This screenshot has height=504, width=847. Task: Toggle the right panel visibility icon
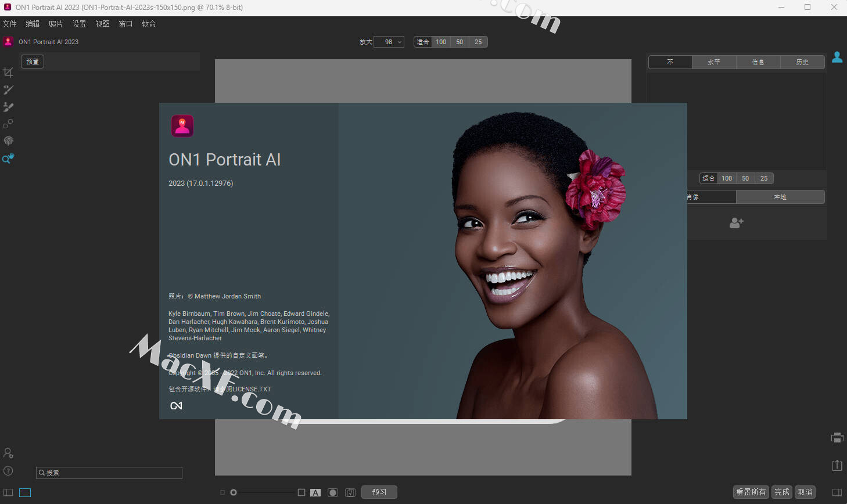(x=837, y=492)
